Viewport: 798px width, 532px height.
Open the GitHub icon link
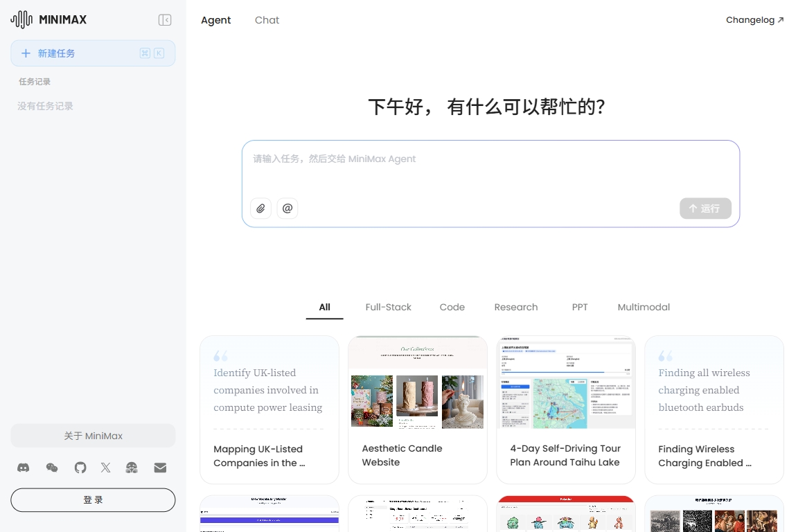pos(80,468)
